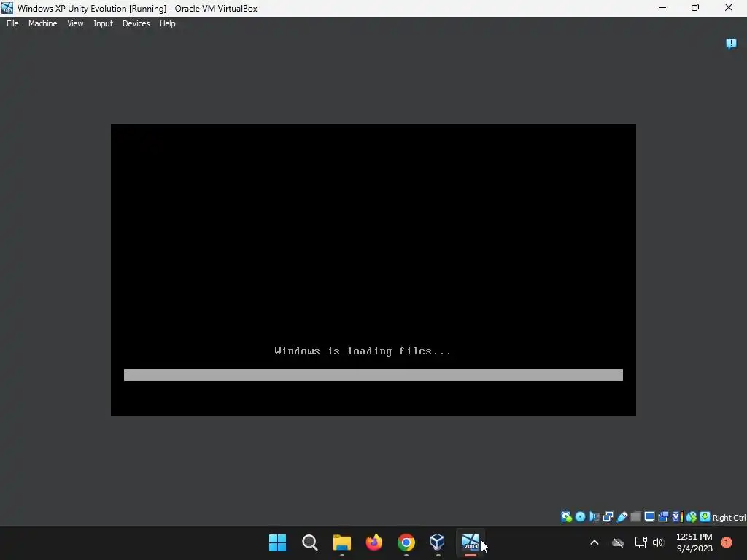
Task: Restore down the VirtualBox window
Action: coord(695,8)
